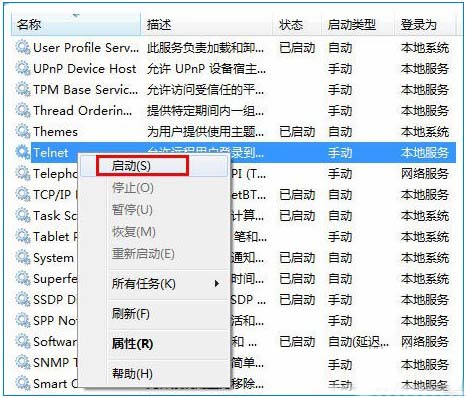The height and width of the screenshot is (398, 466).
Task: Click the 此服务负责加载和卸... description
Action: [x=206, y=48]
